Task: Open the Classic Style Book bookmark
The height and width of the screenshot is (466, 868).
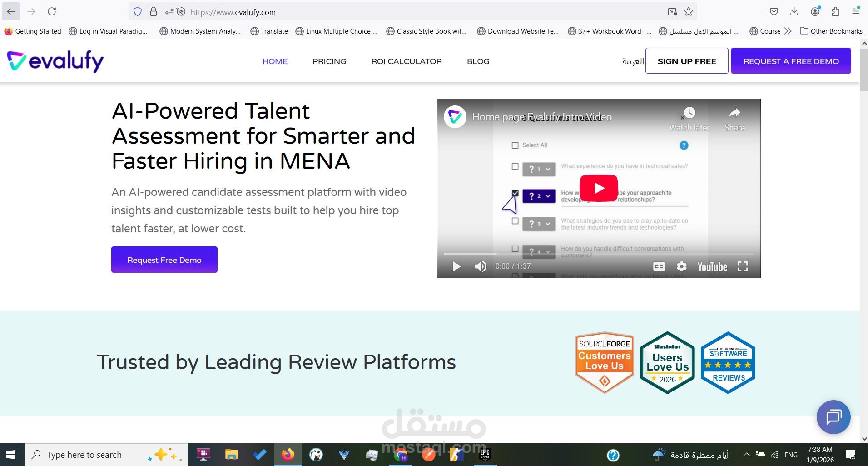Action: point(427,31)
